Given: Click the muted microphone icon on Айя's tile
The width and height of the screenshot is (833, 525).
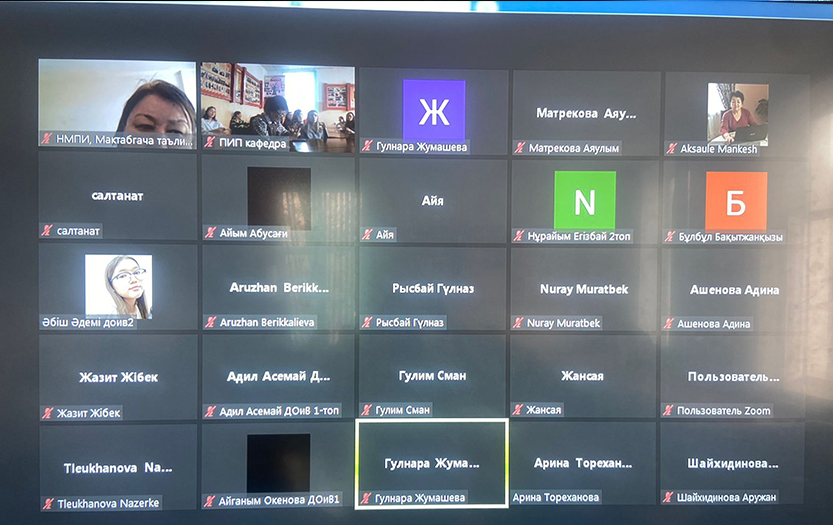Looking at the screenshot, I should coord(367,234).
